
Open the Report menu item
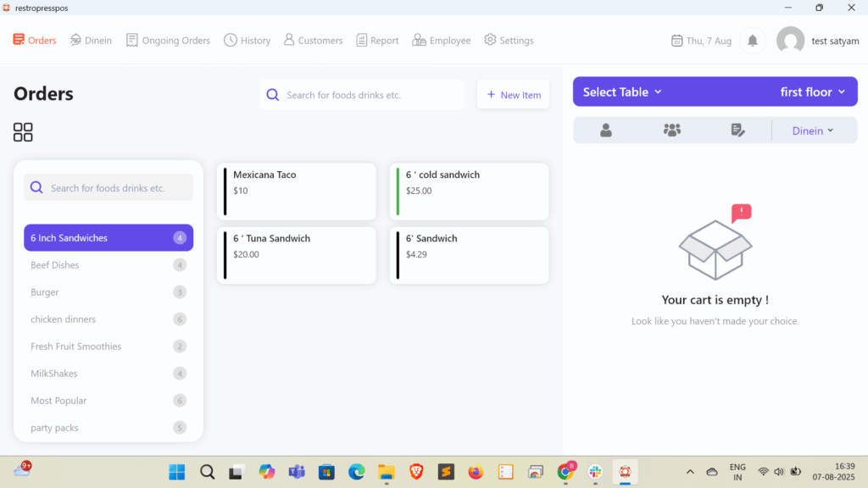(x=377, y=41)
